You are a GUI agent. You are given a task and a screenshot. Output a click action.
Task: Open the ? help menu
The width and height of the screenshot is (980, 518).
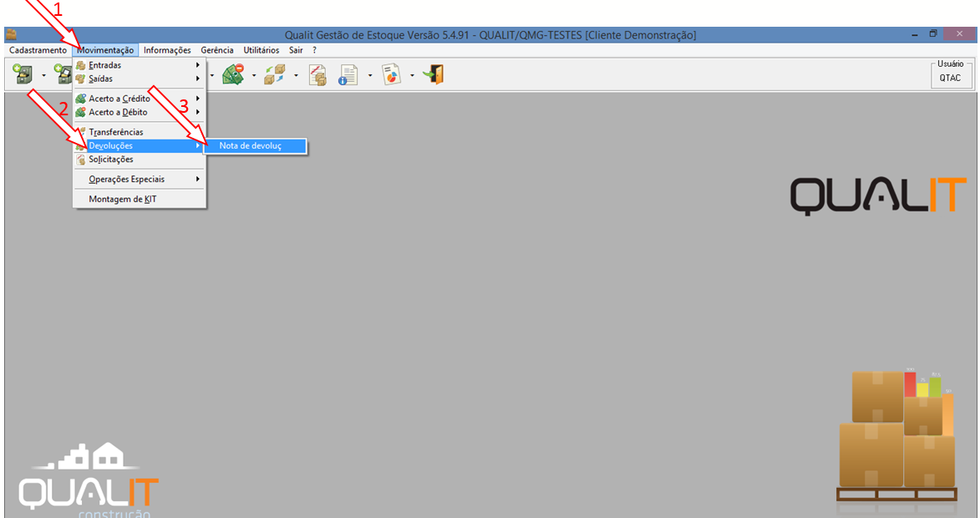(x=314, y=50)
